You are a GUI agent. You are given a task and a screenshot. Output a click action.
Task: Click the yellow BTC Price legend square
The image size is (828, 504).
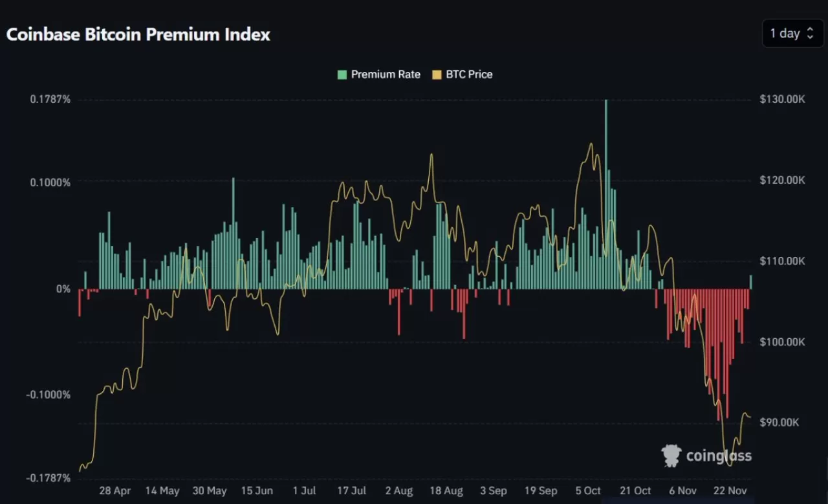click(436, 74)
